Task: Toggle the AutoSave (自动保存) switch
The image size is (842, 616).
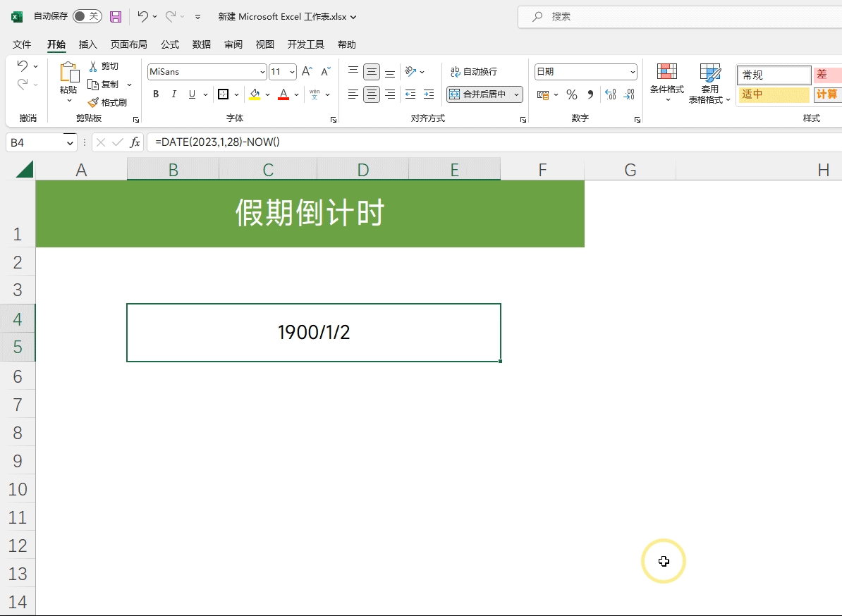Action: pos(87,16)
